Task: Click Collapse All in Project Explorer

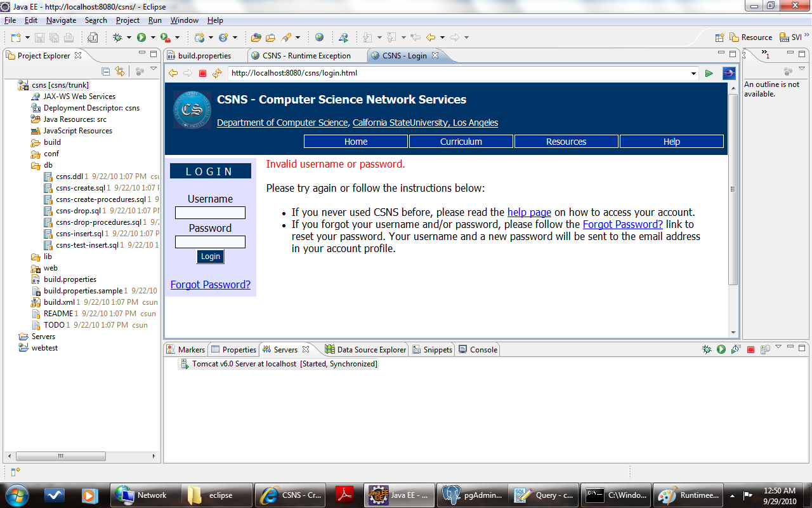Action: (x=106, y=71)
